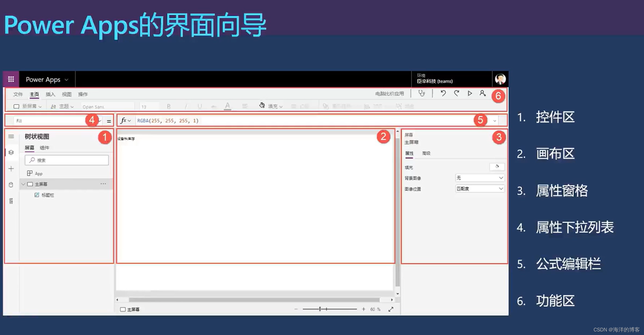Redo the last action
Viewport: 644px width, 335px height.
(457, 93)
